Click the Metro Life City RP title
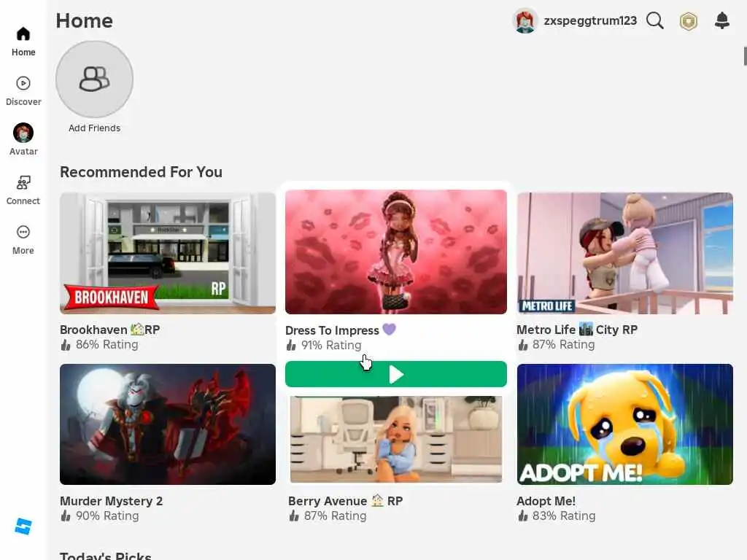This screenshot has height=560, width=747. tap(577, 330)
